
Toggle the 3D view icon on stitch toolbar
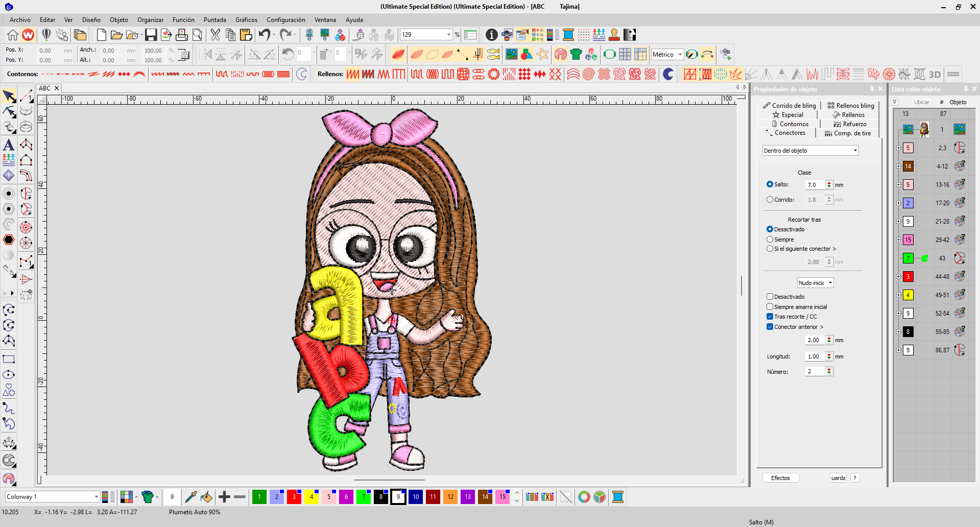coord(935,74)
